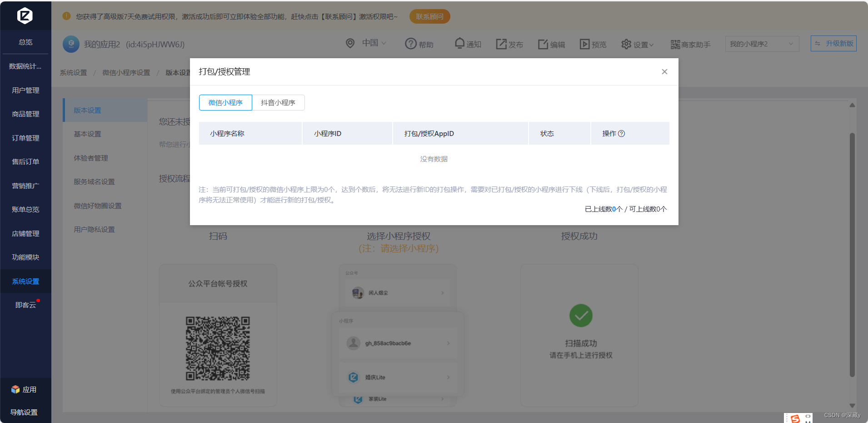Click the 设置 gear icon
This screenshot has height=423, width=868.
(626, 44)
